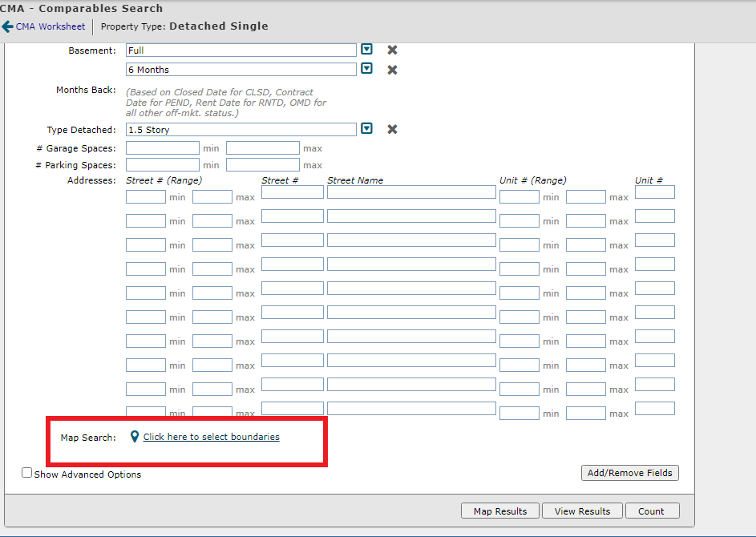The image size is (756, 537).
Task: Click Count button
Action: 653,511
